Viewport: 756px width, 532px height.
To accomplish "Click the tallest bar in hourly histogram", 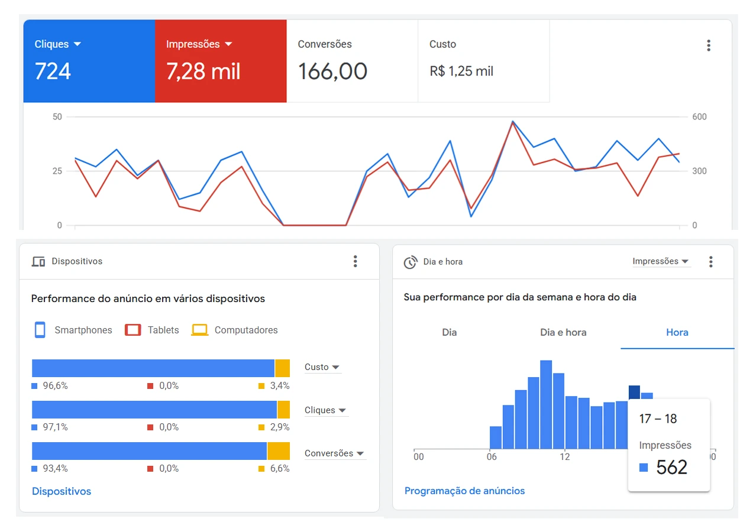I will point(545,404).
